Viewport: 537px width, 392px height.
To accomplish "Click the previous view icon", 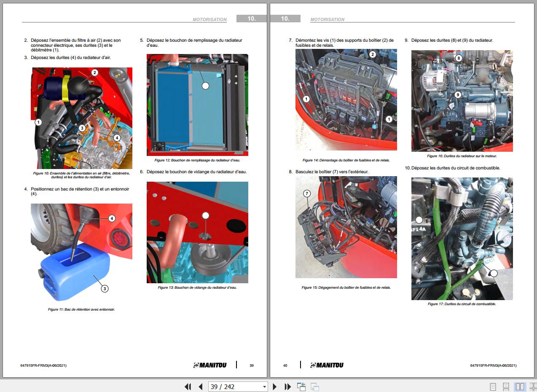I will click(301, 387).
